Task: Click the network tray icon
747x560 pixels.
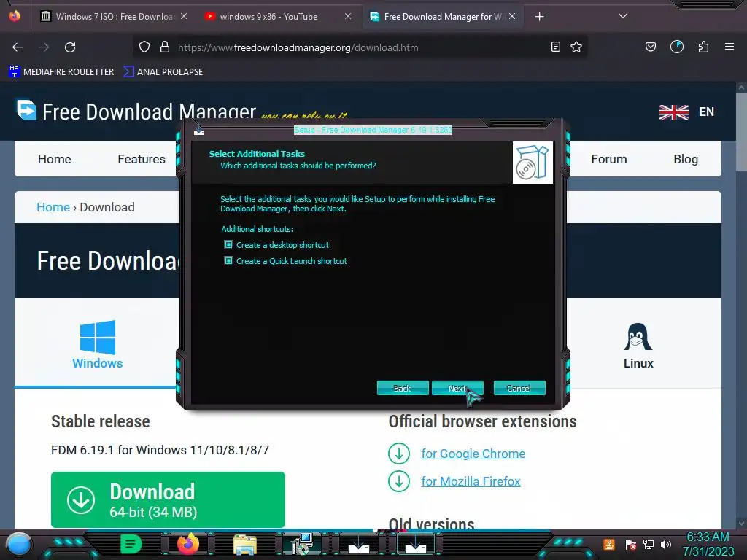Action: 649,544
